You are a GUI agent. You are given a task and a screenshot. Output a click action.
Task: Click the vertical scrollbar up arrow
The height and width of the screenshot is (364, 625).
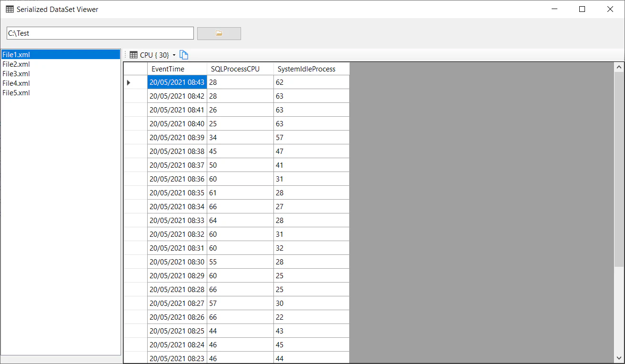(x=619, y=66)
